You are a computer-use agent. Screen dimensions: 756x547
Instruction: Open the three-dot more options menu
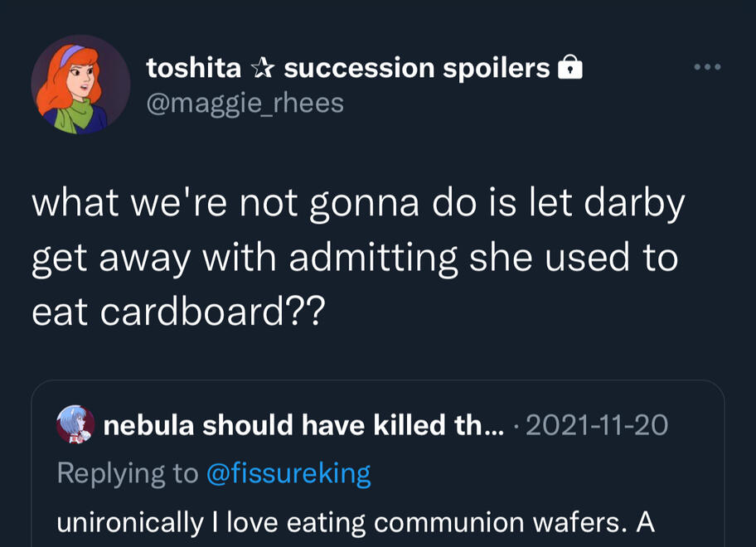click(707, 67)
